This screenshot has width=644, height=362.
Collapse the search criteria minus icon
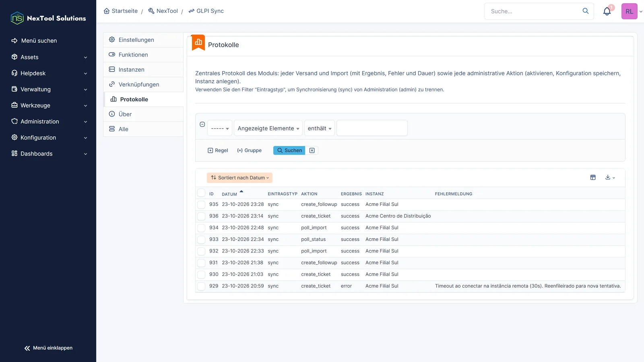[x=202, y=124]
